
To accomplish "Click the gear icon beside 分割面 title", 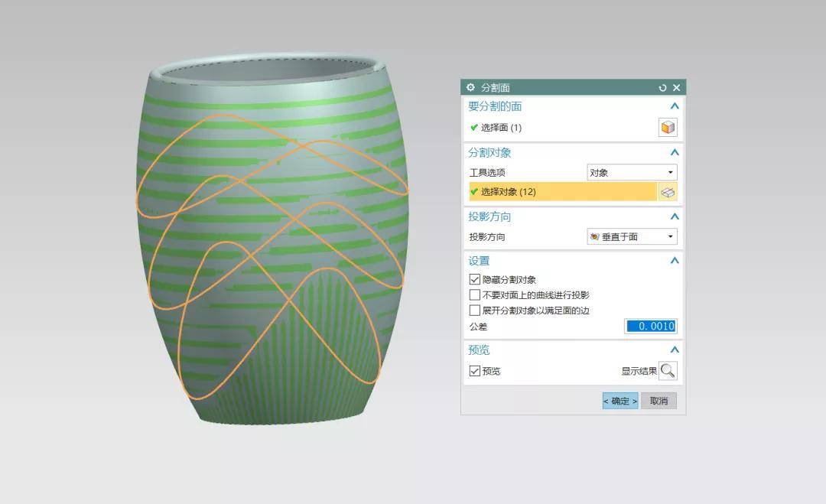I will (x=470, y=88).
